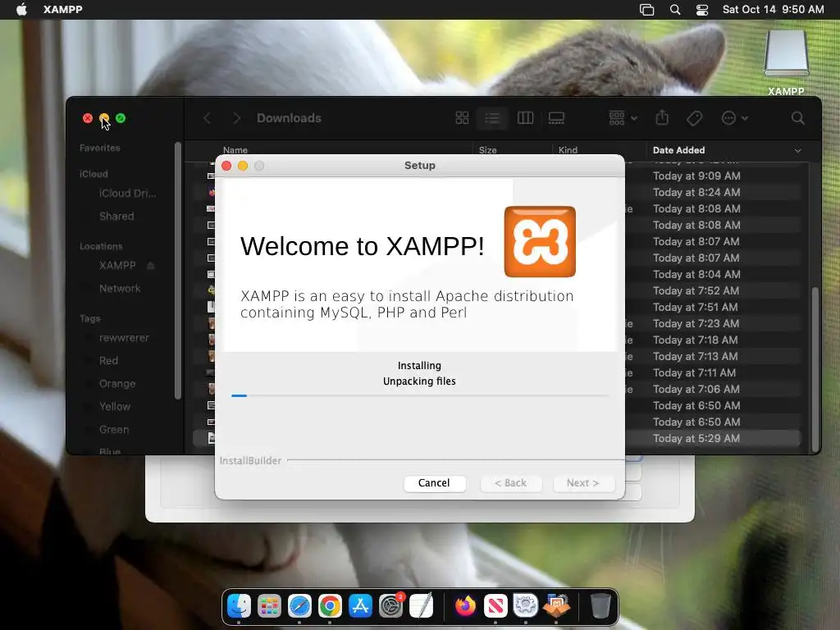This screenshot has height=630, width=840.
Task: Select iCloud Drive in Finder sidebar
Action: pos(127,194)
